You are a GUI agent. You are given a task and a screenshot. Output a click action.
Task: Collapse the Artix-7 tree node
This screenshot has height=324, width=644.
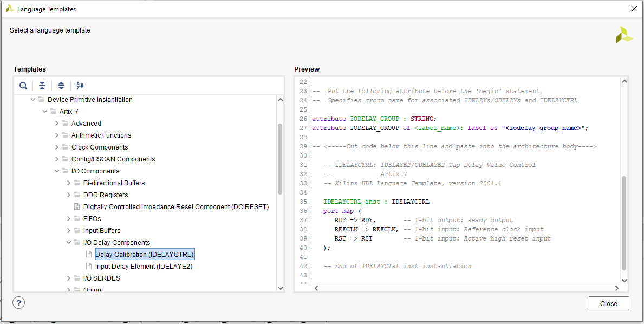(x=45, y=111)
